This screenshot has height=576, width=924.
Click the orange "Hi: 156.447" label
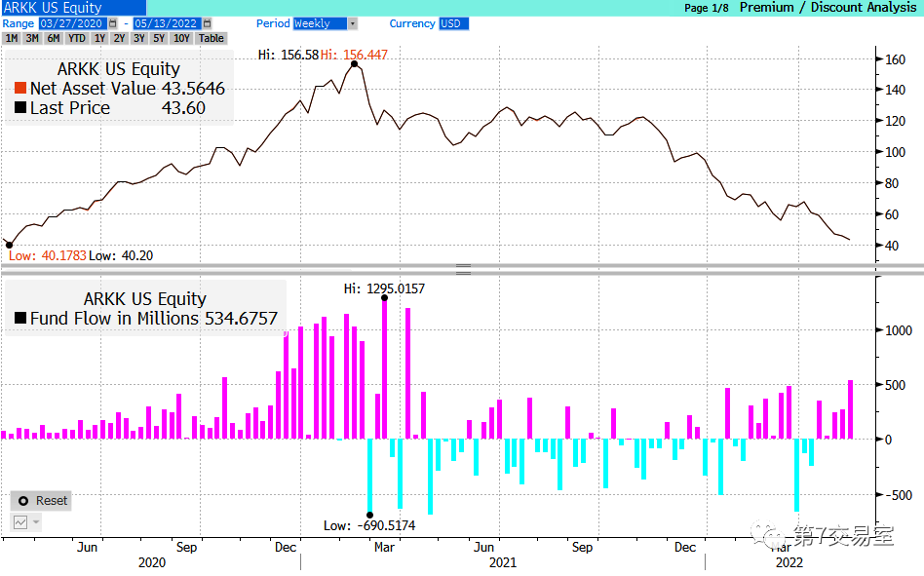(x=354, y=55)
